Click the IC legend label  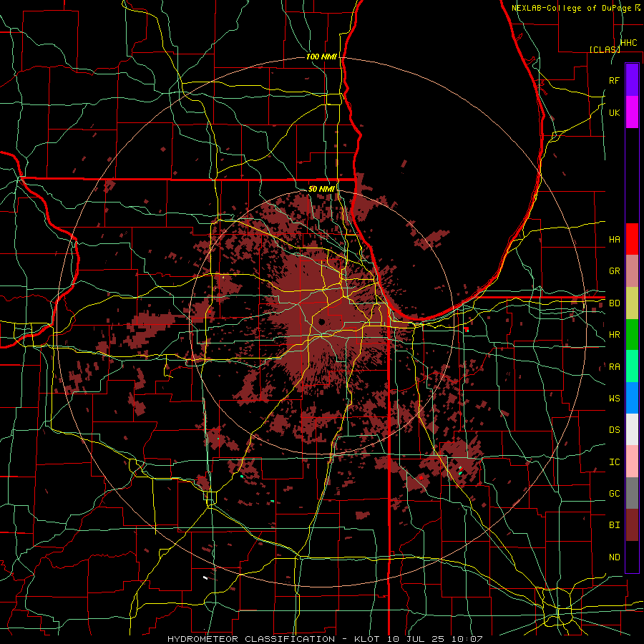(x=614, y=462)
